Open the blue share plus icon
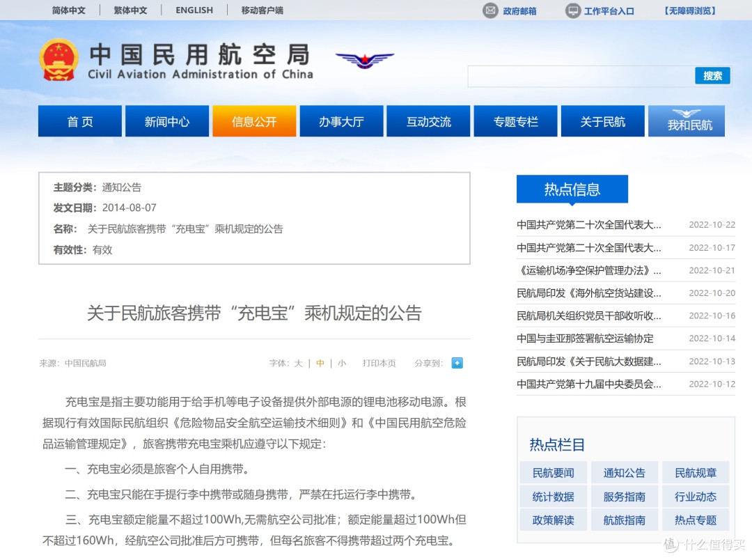Screen dimensions: 752x560 click(x=457, y=363)
